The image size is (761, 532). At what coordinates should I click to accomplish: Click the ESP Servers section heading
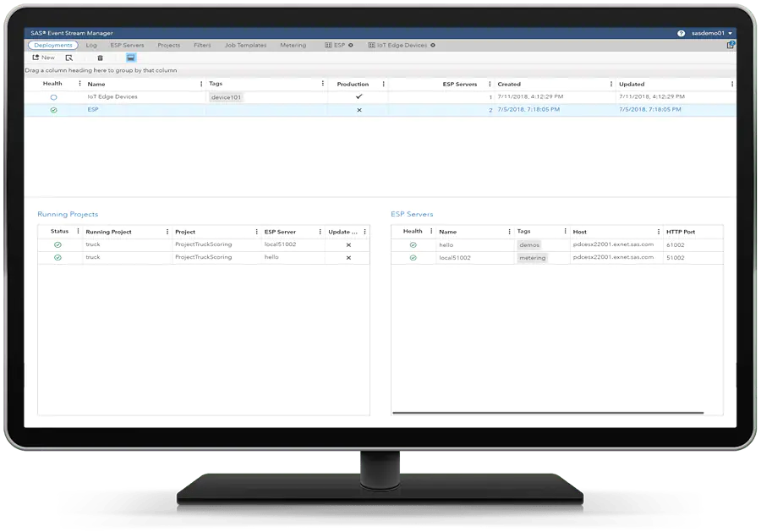click(x=412, y=214)
